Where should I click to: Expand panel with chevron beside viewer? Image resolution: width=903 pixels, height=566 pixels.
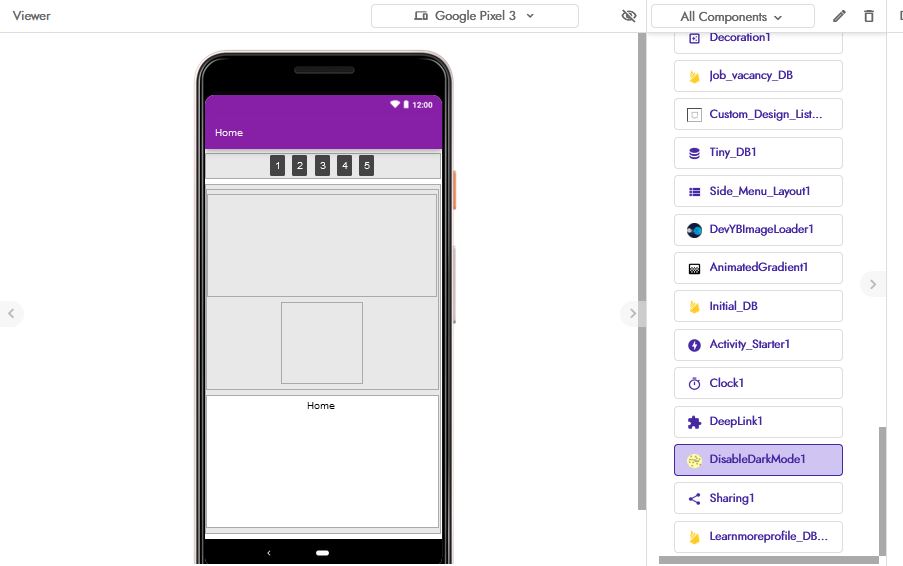pyautogui.click(x=632, y=314)
